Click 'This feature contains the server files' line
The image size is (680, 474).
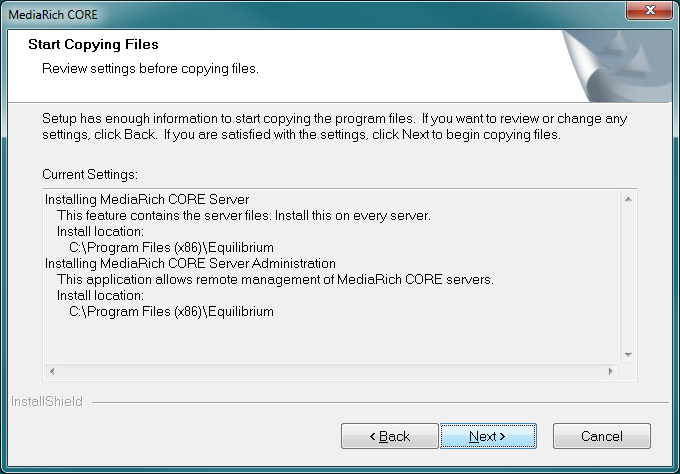[x=244, y=216]
